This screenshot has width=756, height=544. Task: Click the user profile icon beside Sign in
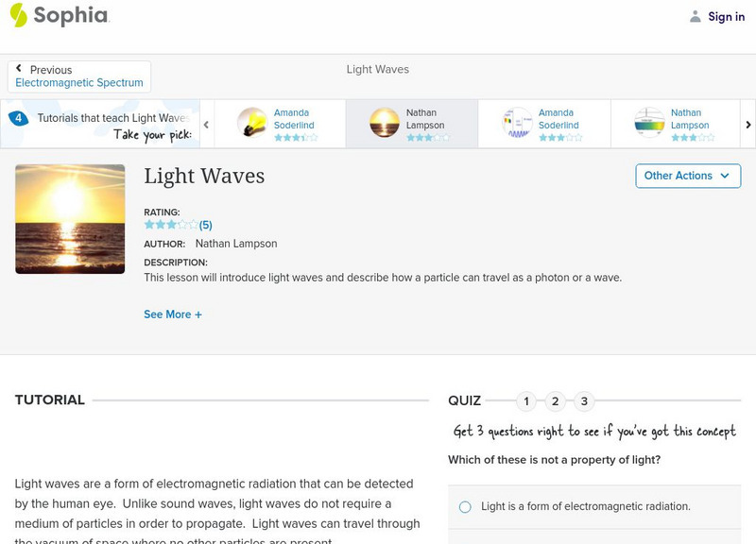pyautogui.click(x=696, y=16)
